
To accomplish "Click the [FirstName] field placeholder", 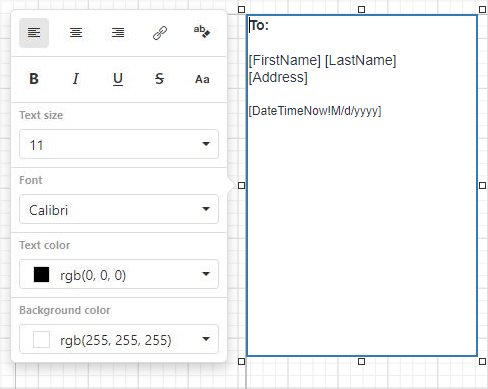I will click(285, 60).
